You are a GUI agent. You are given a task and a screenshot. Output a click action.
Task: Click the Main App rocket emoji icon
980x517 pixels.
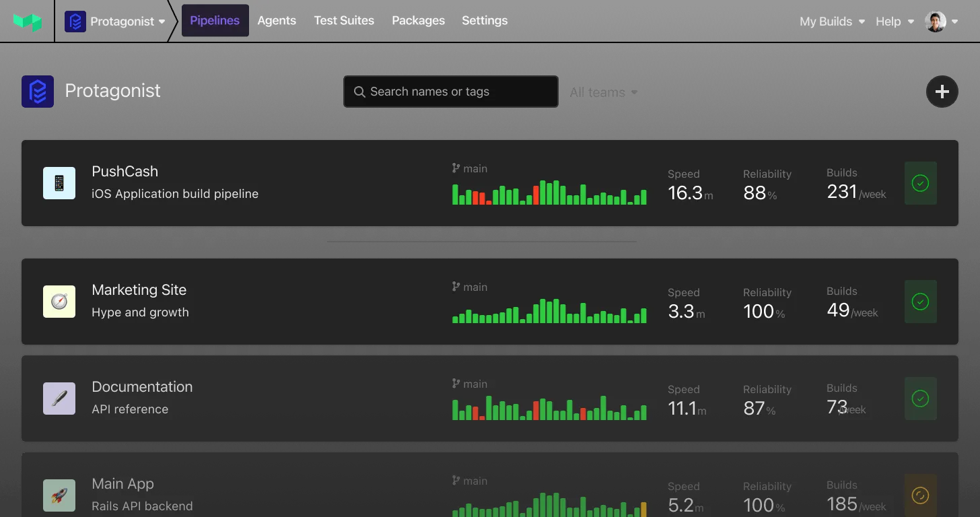coord(59,495)
